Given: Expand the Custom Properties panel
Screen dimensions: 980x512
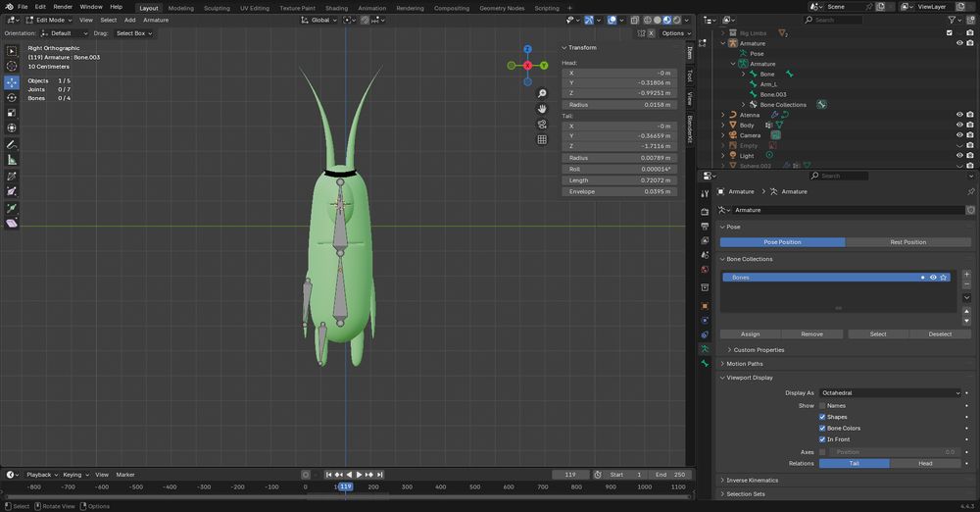Looking at the screenshot, I should click(759, 350).
